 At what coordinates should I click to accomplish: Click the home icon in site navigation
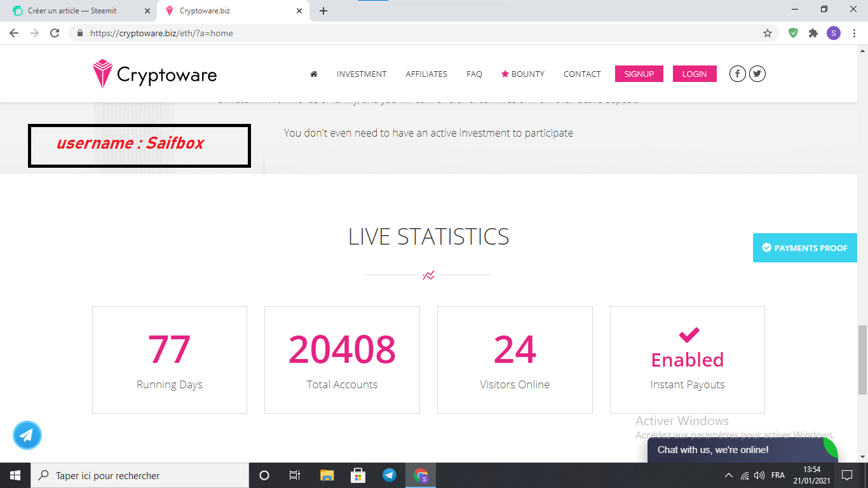click(x=313, y=74)
